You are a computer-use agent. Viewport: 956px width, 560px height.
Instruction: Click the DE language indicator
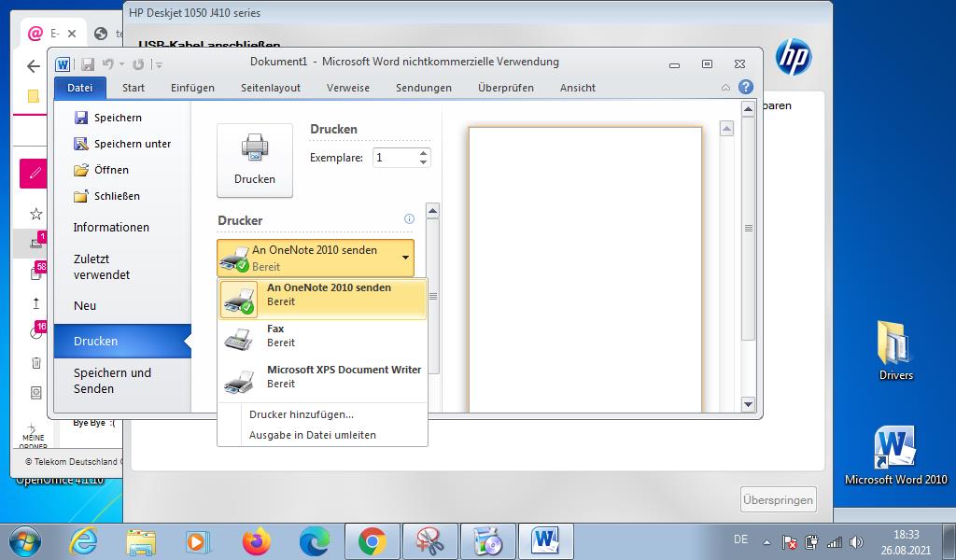point(740,539)
